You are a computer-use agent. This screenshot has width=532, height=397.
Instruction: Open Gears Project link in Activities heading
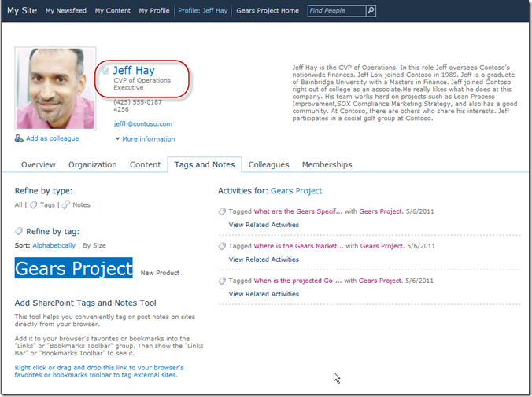point(297,191)
